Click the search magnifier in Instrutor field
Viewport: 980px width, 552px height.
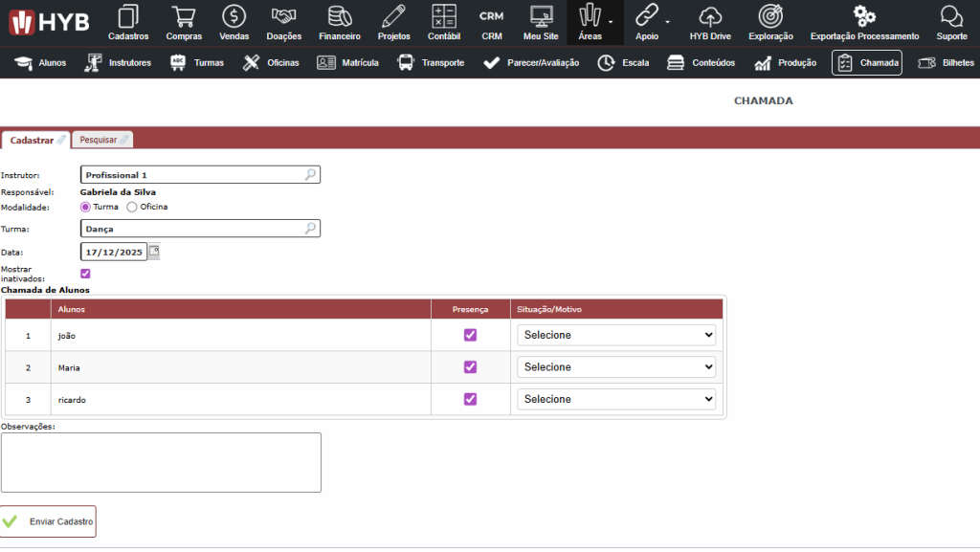pos(310,175)
